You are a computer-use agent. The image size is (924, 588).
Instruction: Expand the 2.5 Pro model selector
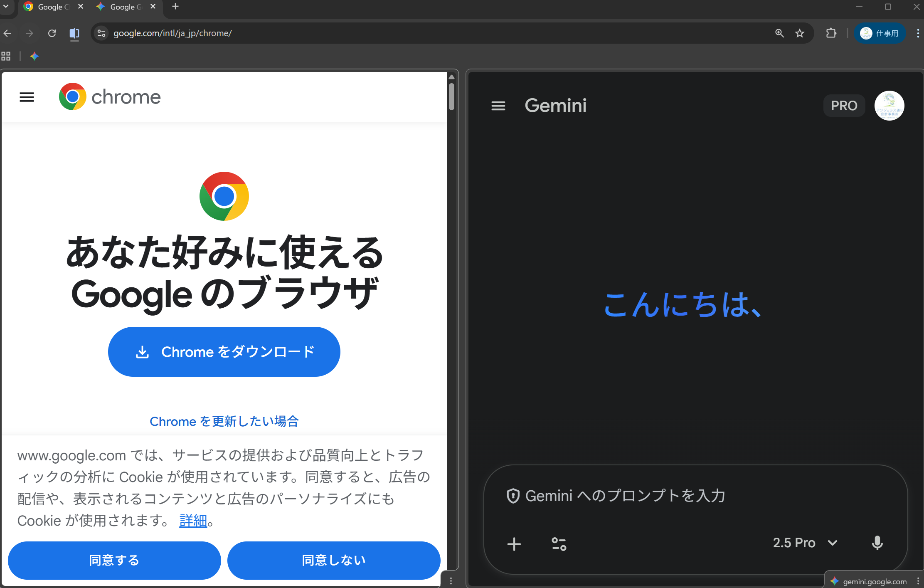click(805, 543)
